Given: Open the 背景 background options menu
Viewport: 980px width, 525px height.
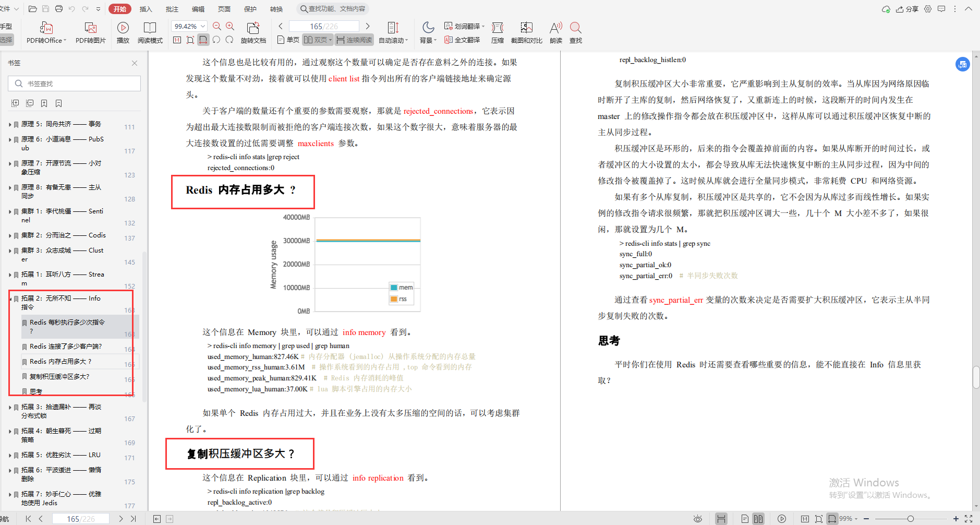Looking at the screenshot, I should tap(428, 32).
